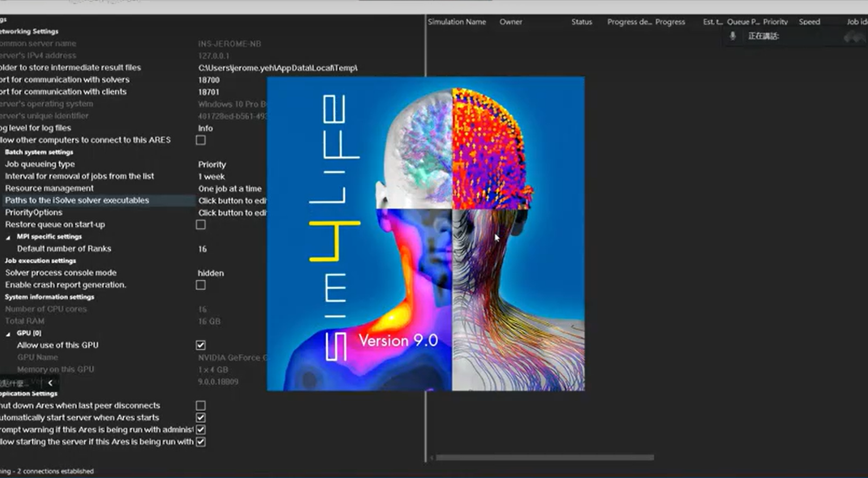
Task: Select Paths to the iSolve solver executables row
Action: coord(77,200)
